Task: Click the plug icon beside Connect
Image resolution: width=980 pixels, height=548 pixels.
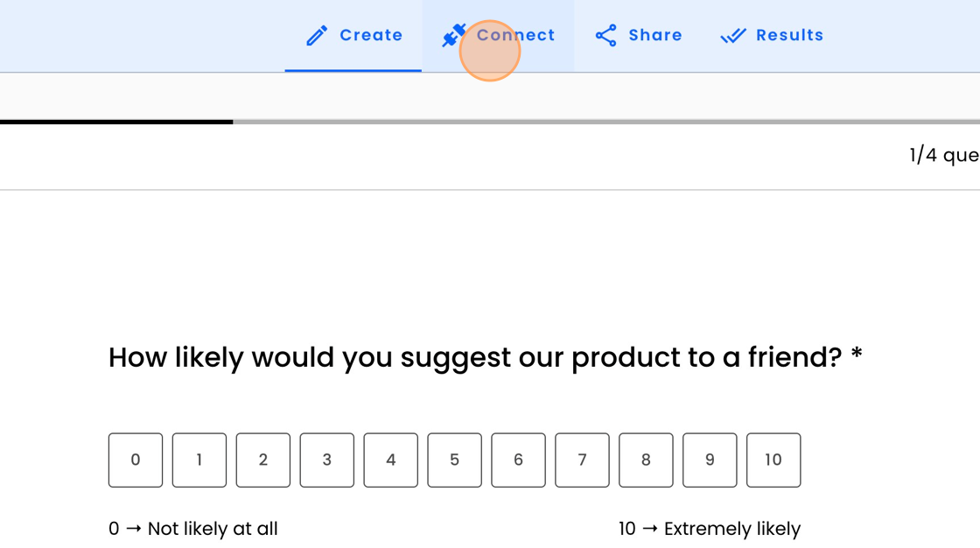Action: [453, 36]
